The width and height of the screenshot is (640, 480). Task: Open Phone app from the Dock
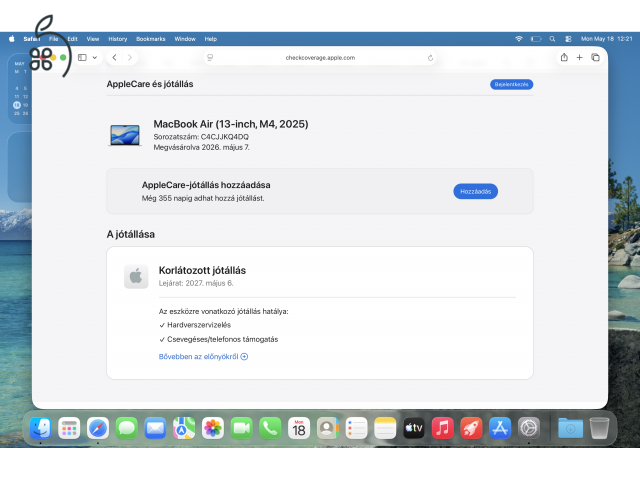click(x=270, y=428)
